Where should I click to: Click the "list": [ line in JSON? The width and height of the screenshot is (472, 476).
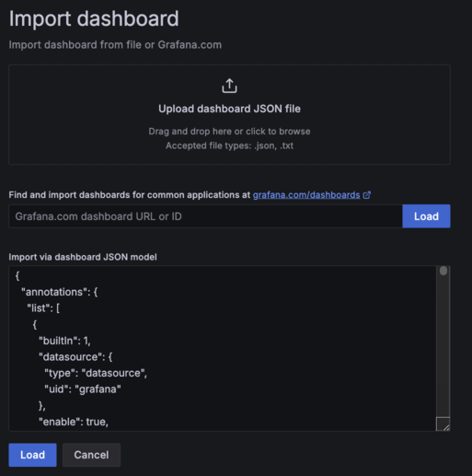click(43, 308)
